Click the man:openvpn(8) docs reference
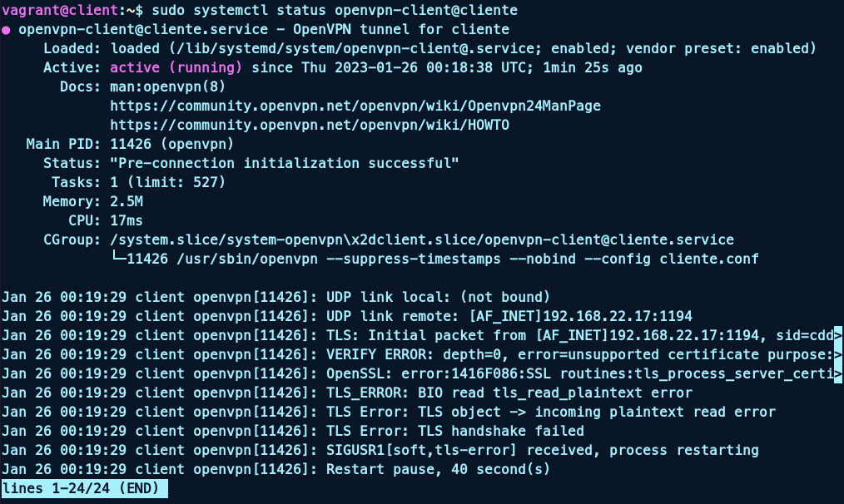Image resolution: width=844 pixels, height=504 pixels. point(167,86)
